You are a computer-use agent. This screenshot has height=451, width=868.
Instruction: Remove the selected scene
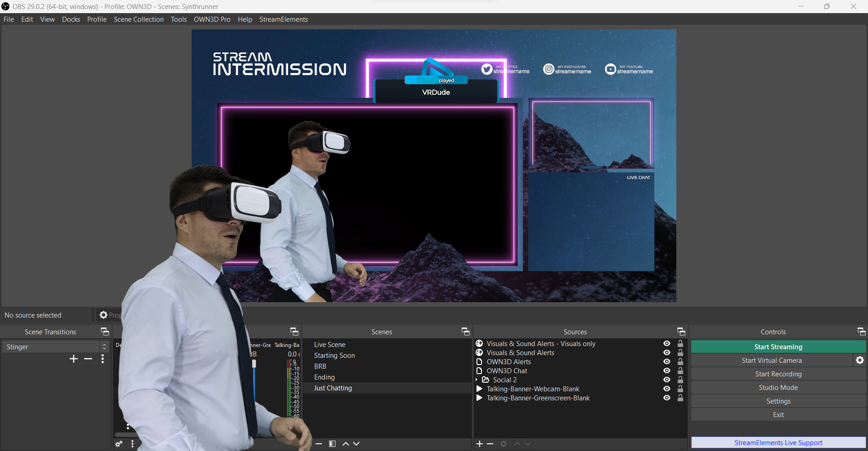pos(319,444)
